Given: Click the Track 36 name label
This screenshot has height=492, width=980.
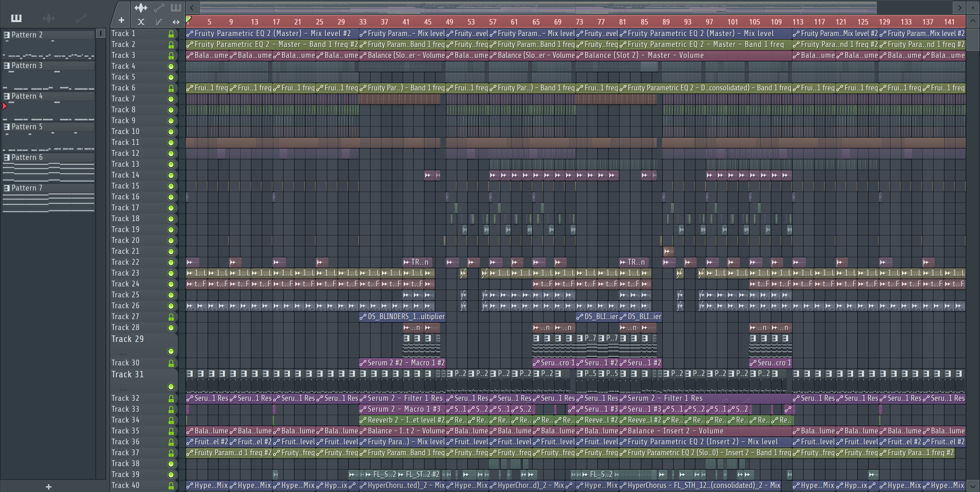Looking at the screenshot, I should [x=125, y=442].
